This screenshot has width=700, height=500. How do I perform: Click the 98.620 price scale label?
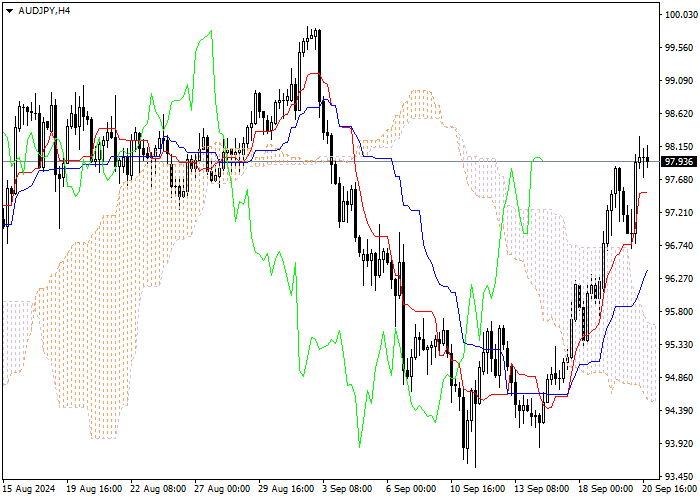(681, 114)
